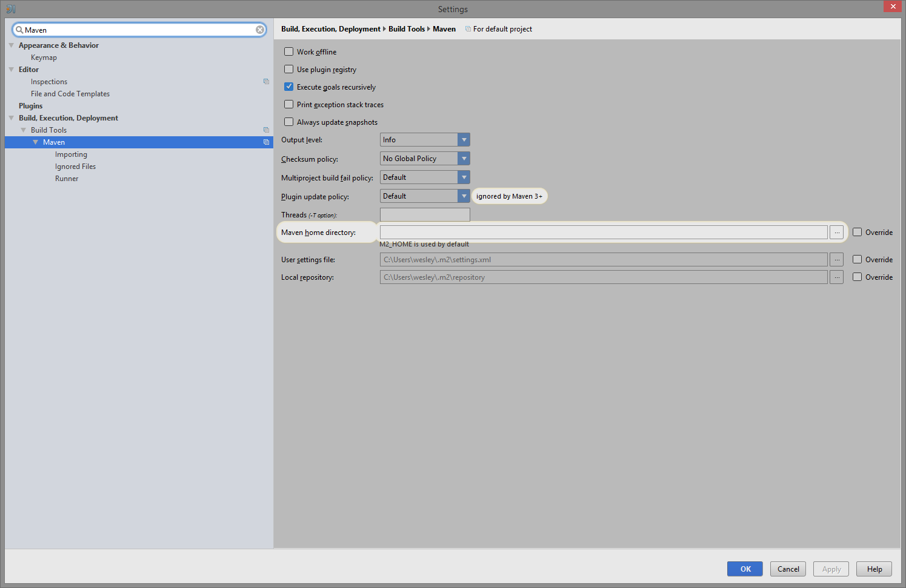This screenshot has width=906, height=588.
Task: Click inside the settings search box
Action: pyautogui.click(x=139, y=30)
